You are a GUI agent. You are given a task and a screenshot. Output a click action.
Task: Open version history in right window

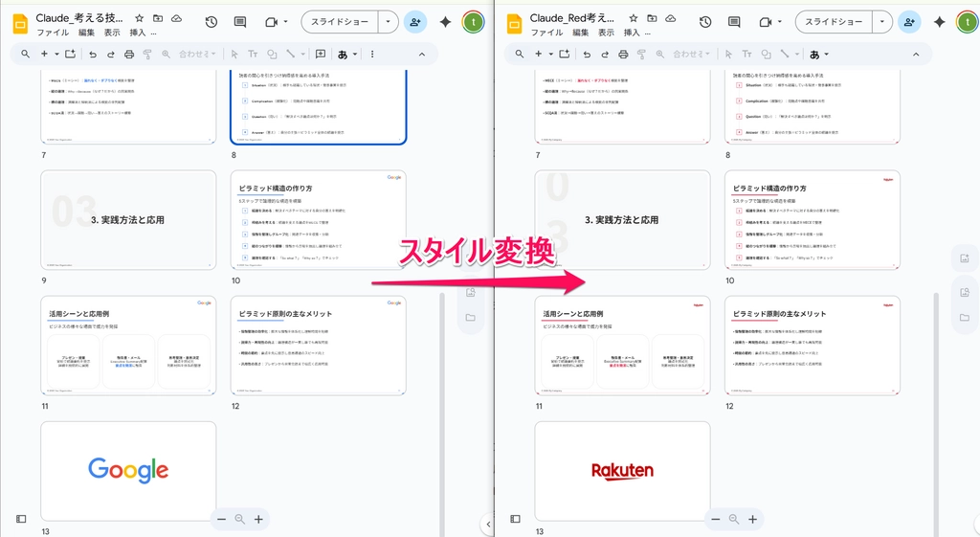[x=705, y=22]
